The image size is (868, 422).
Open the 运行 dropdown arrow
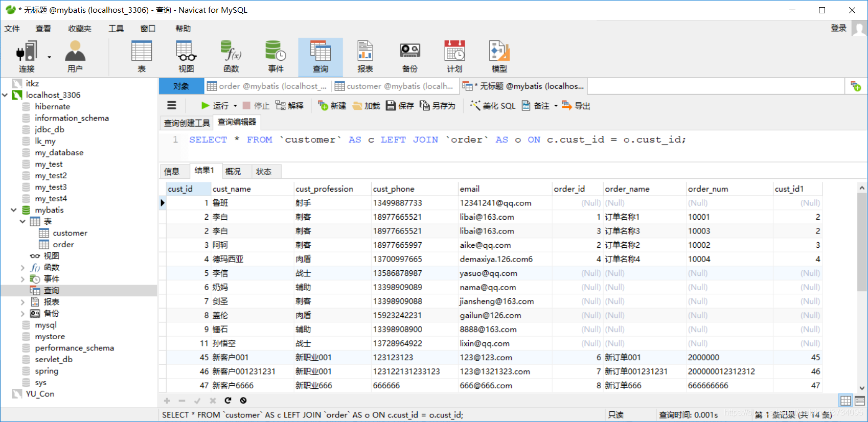pos(235,106)
